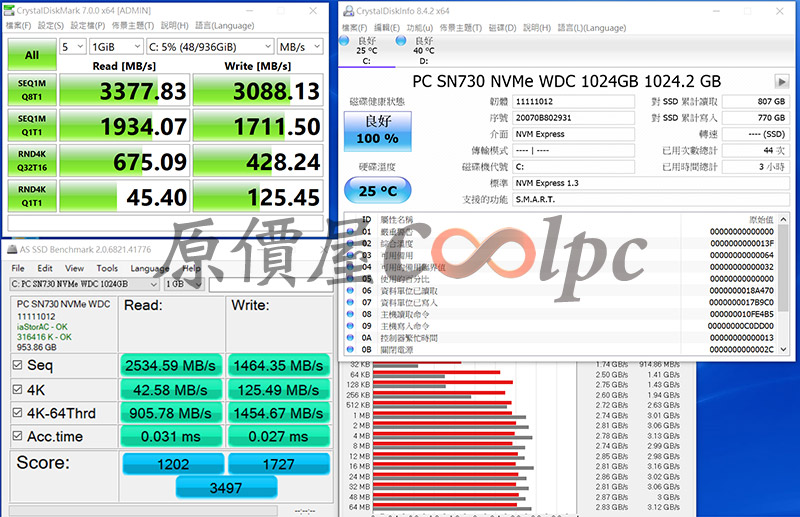Click the 1 MB bar in the ATTO chart
The image size is (800, 517).
pos(449,415)
